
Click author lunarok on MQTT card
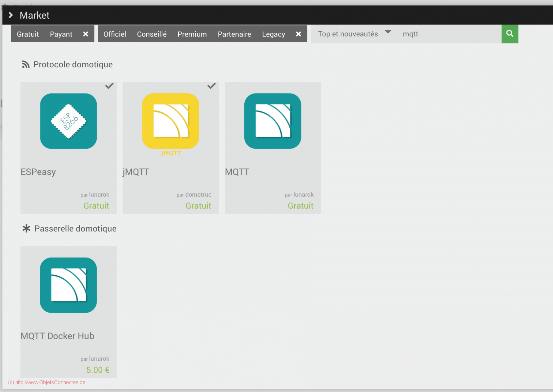303,194
